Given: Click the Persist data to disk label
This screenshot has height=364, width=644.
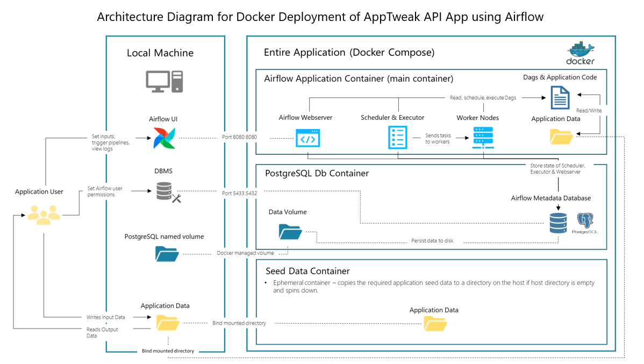Looking at the screenshot, I should click(432, 241).
